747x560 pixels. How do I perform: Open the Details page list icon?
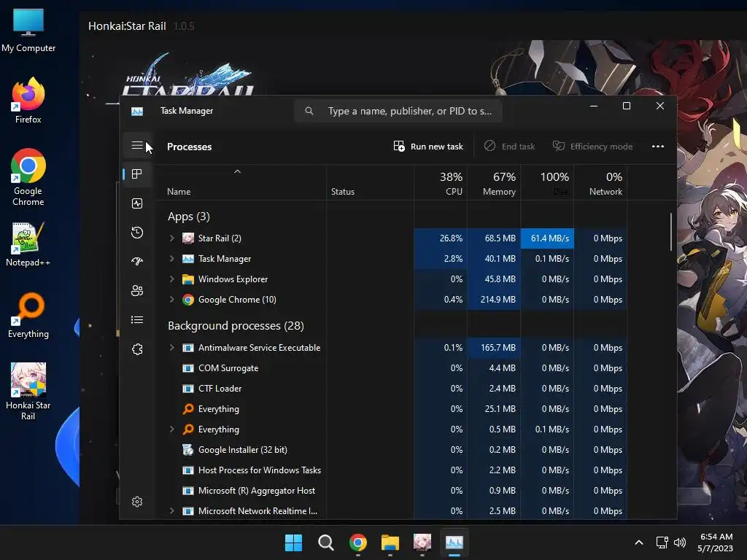pyautogui.click(x=137, y=320)
